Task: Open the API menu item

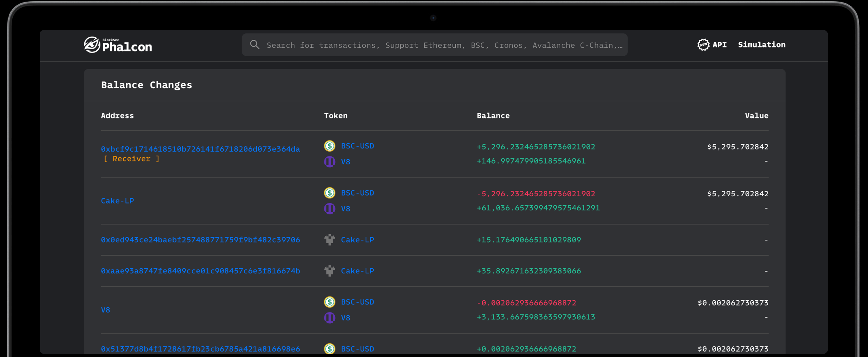Action: [719, 45]
